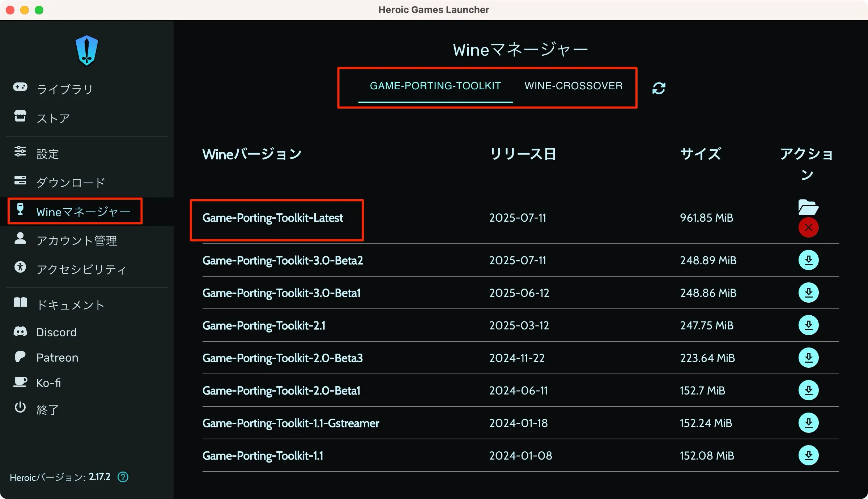Click the Patreon logo icon
This screenshot has width=868, height=499.
20,357
